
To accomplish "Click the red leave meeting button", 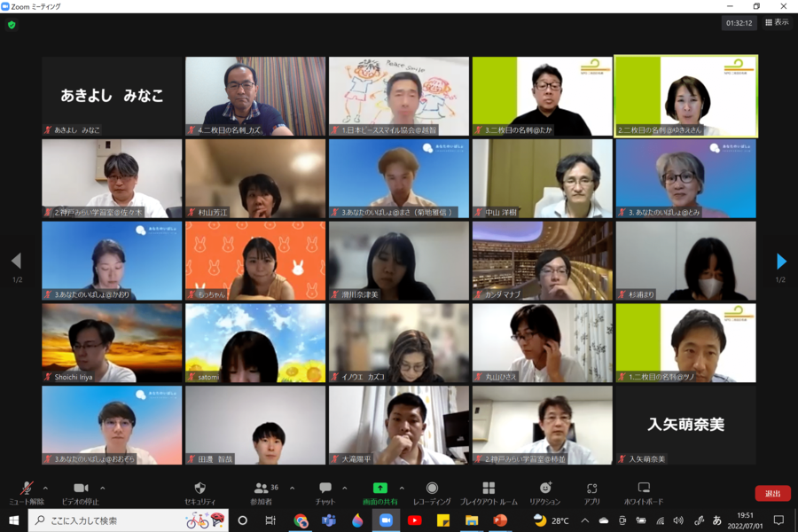I will [772, 494].
